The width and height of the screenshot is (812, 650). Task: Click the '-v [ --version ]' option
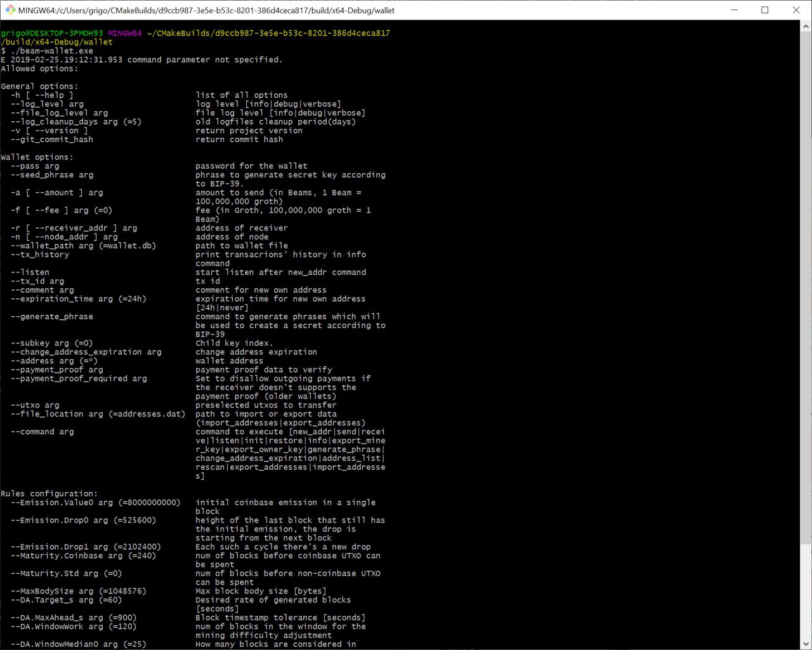(x=49, y=131)
